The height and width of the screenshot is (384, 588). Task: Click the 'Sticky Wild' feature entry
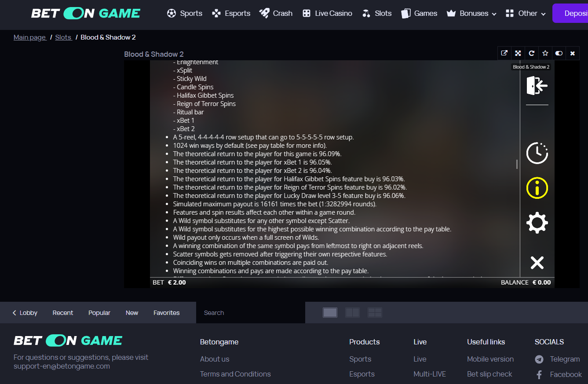[190, 79]
